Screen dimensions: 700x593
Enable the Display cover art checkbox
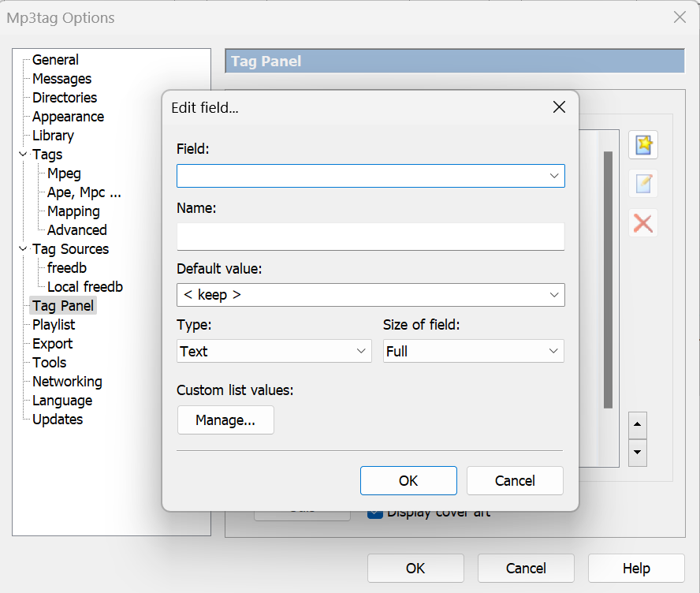coord(374,512)
